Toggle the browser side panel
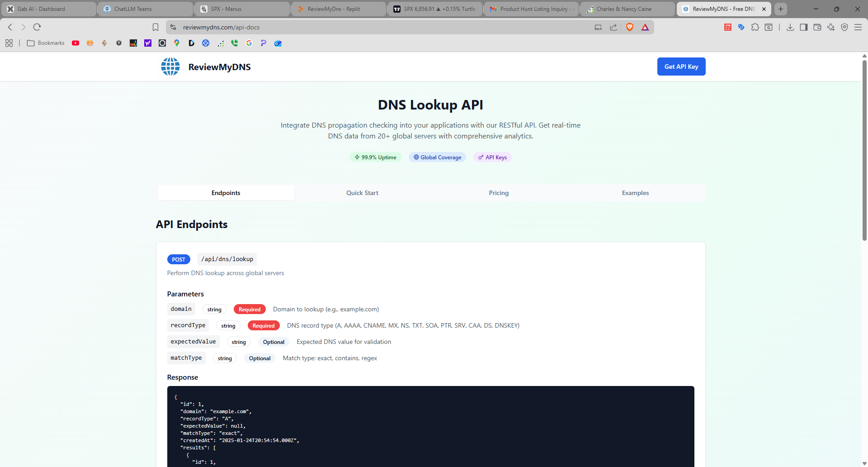 (804, 27)
